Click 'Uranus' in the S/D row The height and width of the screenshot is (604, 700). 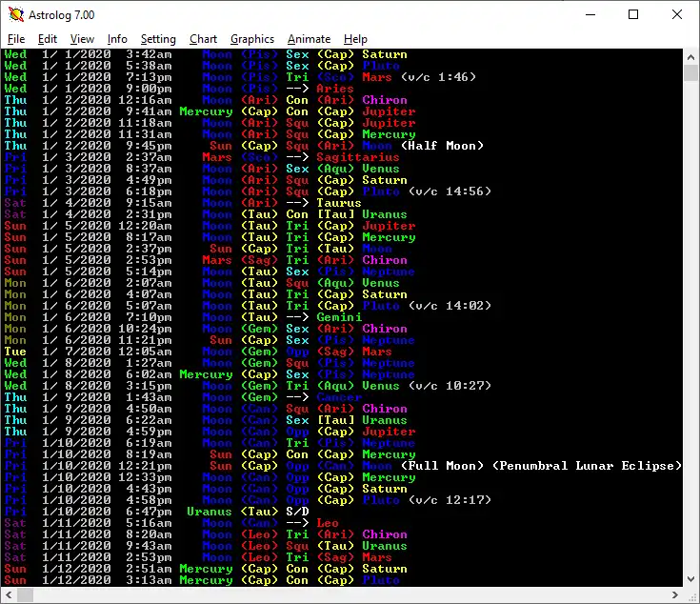point(210,512)
